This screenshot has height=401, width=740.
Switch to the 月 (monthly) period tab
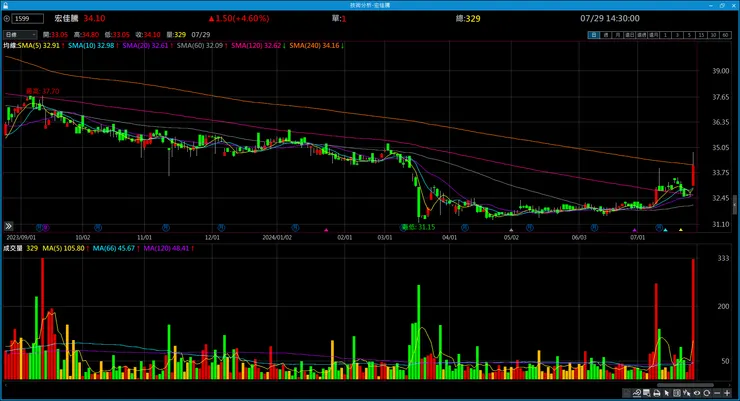[x=617, y=35]
